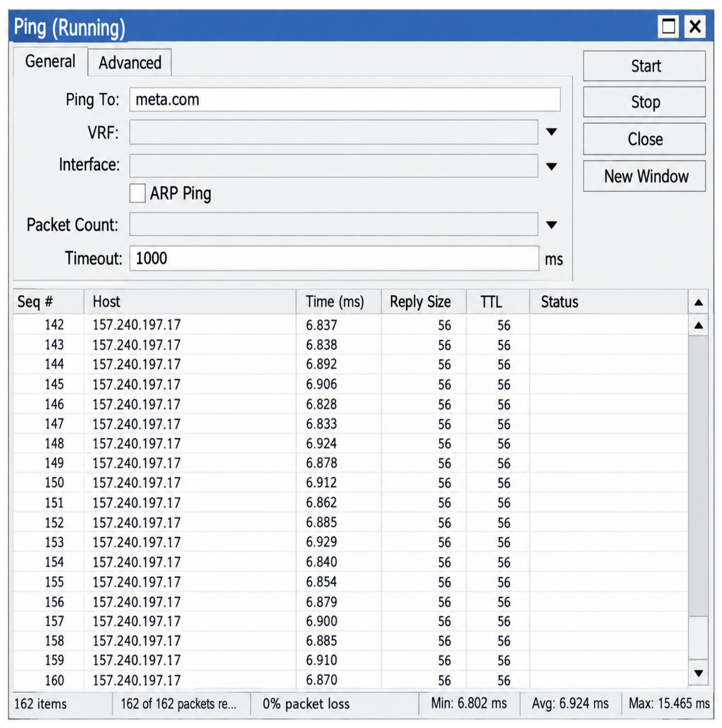Click the 'Avg: 6.924 ms' status entry
The width and height of the screenshot is (722, 728).
pos(570,703)
